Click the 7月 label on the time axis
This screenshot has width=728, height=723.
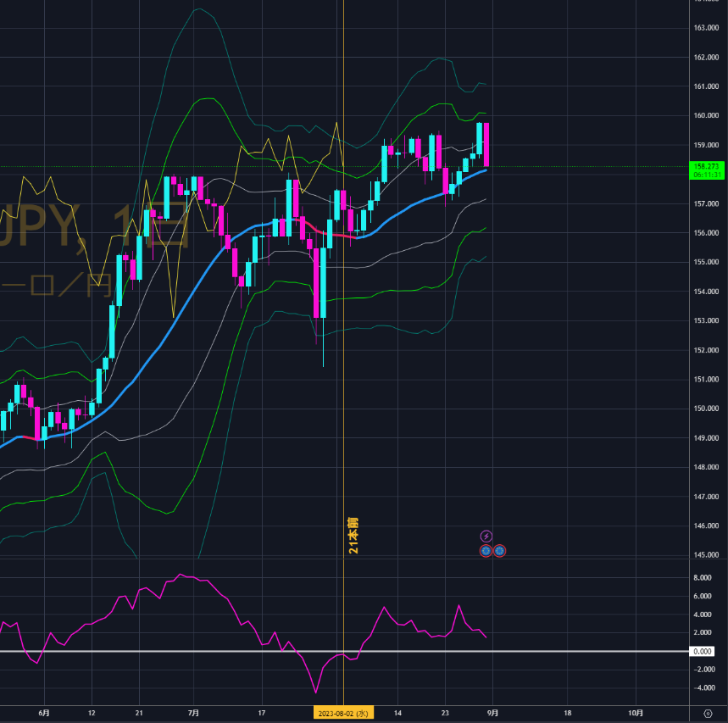(193, 713)
